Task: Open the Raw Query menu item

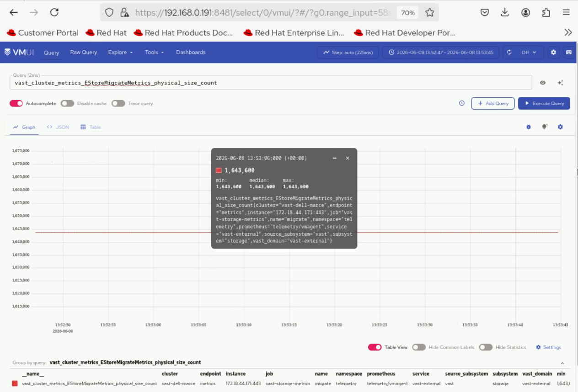Action: [x=84, y=52]
